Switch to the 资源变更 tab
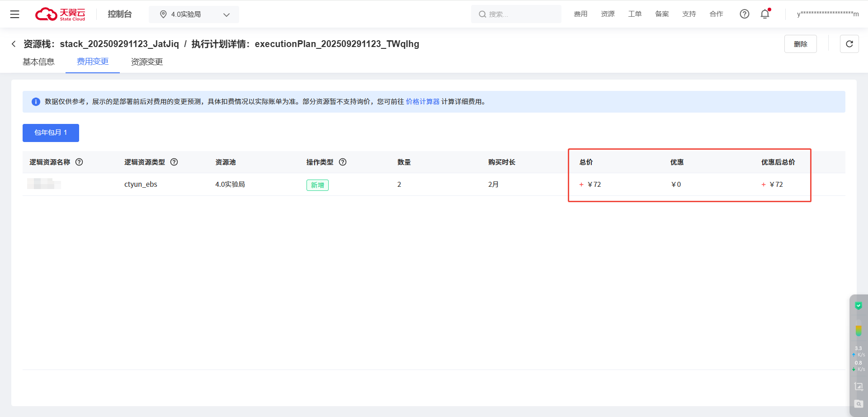This screenshot has height=417, width=868. [147, 62]
